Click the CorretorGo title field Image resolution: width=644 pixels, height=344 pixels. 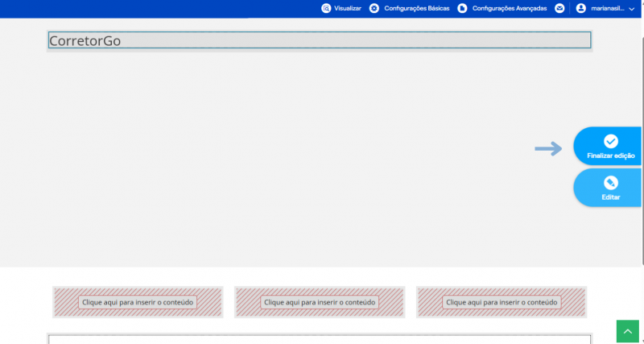point(320,40)
